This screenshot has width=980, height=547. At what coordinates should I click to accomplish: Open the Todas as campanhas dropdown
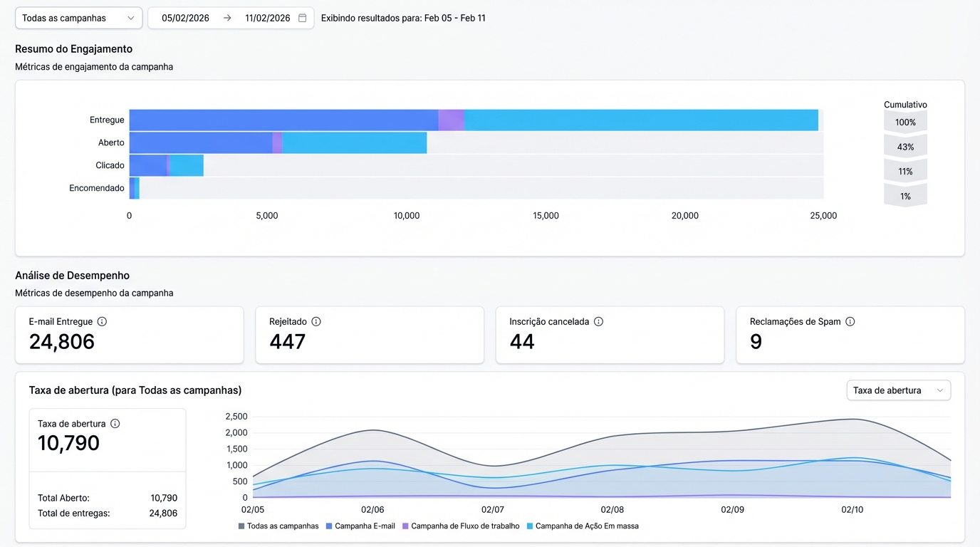(78, 19)
